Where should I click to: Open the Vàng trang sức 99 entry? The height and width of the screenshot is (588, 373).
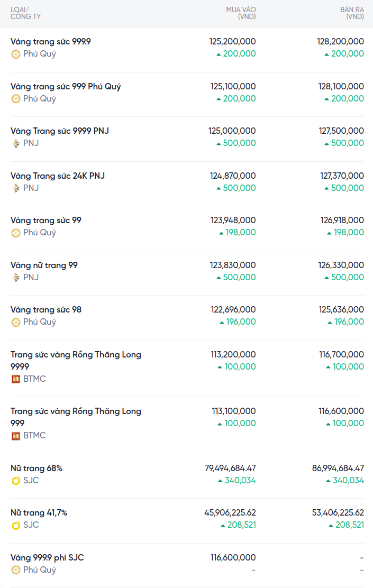click(46, 220)
